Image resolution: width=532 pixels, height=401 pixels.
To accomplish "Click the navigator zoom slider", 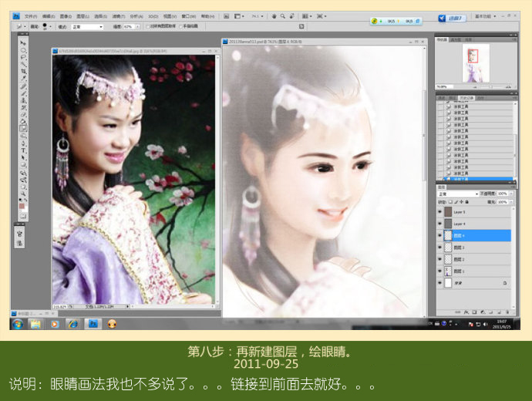I will click(490, 87).
